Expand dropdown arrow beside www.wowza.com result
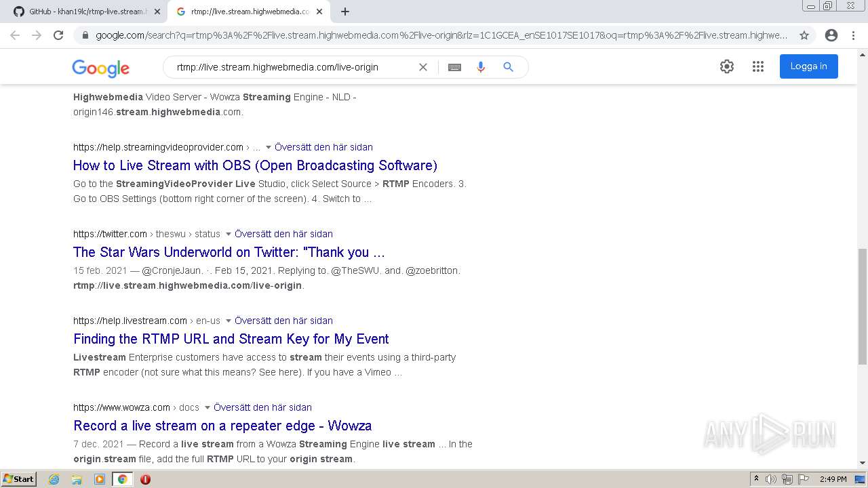868x488 pixels. click(x=208, y=407)
